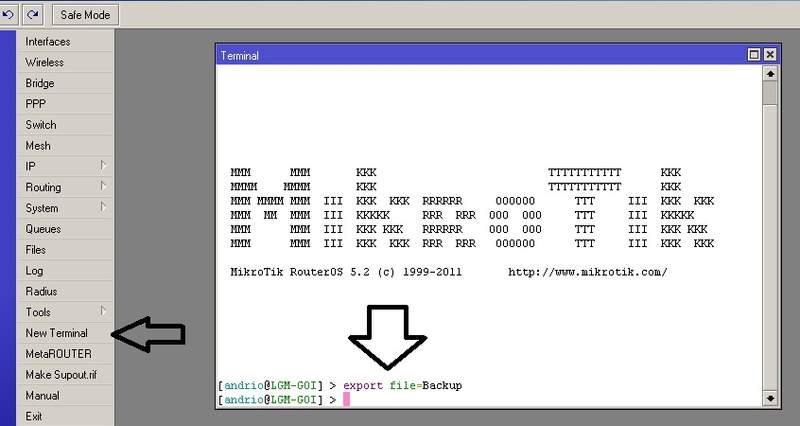The image size is (800, 426).
Task: Click Exit in the sidebar
Action: pyautogui.click(x=65, y=416)
